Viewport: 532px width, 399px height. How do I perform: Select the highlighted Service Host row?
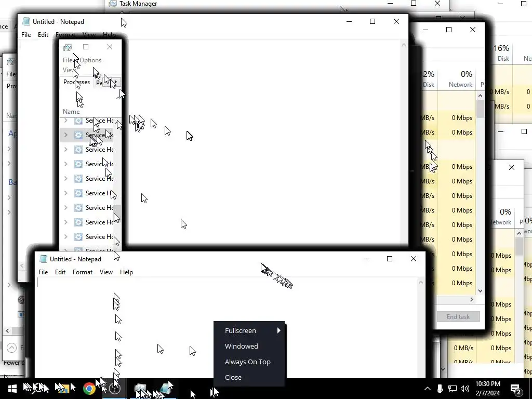click(x=87, y=135)
